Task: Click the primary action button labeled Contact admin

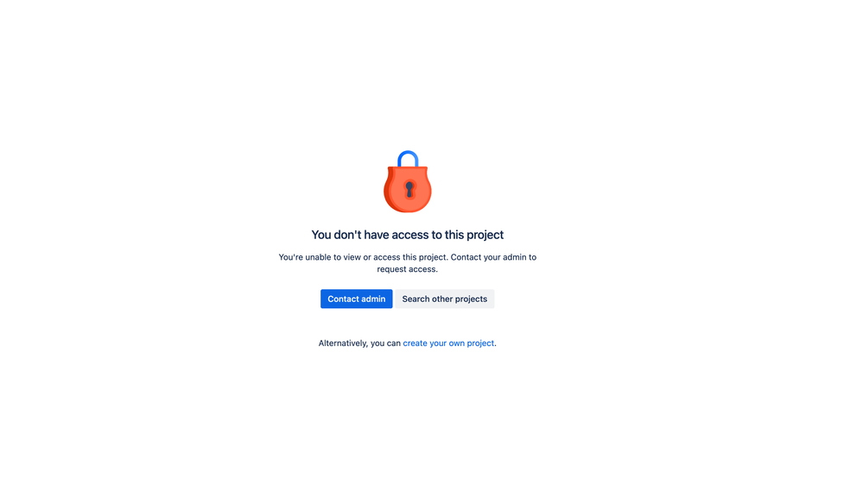Action: point(357,299)
